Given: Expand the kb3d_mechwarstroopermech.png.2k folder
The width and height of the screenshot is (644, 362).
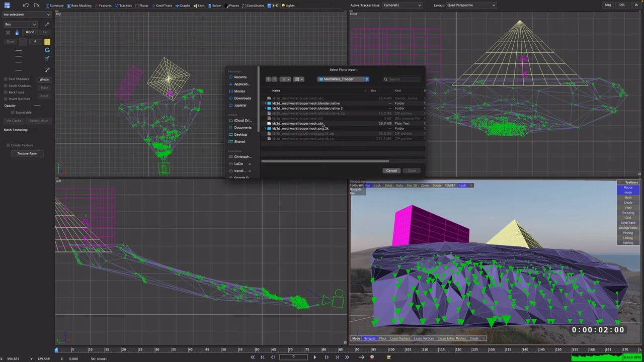Looking at the screenshot, I should tap(265, 129).
